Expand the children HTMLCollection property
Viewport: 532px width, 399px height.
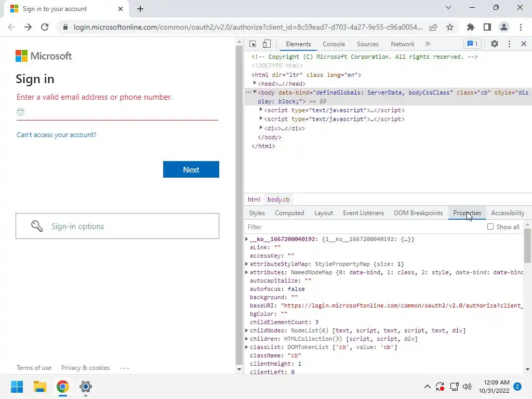coord(247,339)
